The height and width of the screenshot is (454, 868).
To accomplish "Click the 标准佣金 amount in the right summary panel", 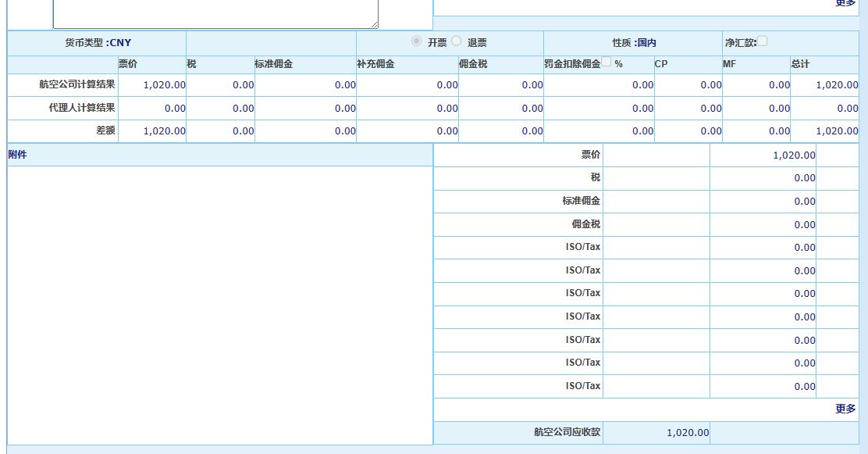I will pyautogui.click(x=804, y=202).
